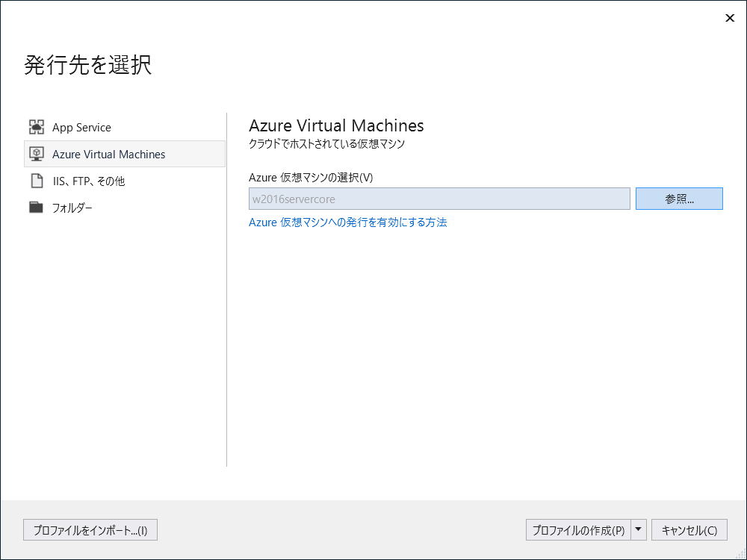Click the フォルダー folder icon
747x560 pixels.
click(36, 207)
